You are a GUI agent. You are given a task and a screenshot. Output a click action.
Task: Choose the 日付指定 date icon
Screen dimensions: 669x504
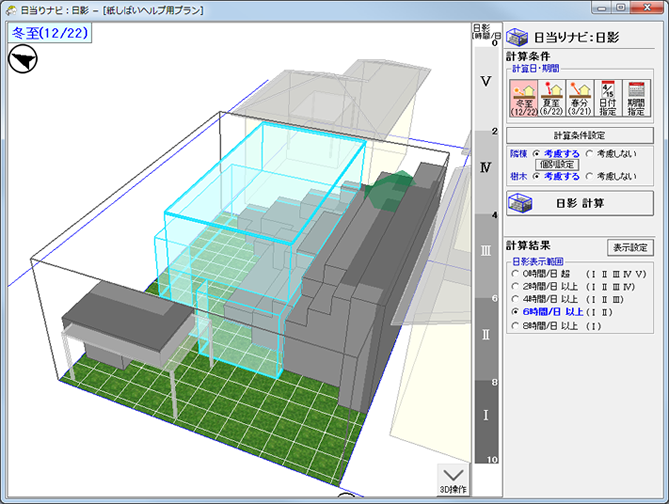(x=608, y=98)
